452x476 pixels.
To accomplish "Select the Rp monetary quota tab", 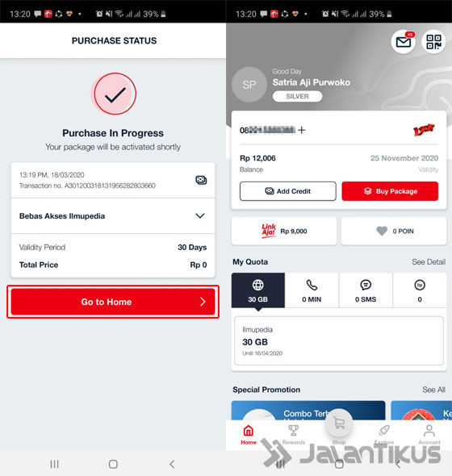I will tap(420, 290).
